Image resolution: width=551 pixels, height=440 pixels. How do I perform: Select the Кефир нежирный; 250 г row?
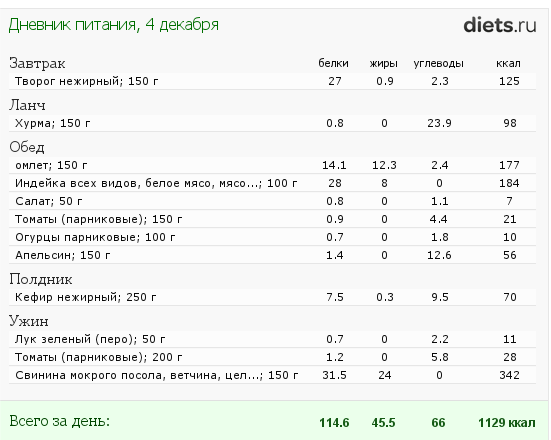pyautogui.click(x=272, y=297)
